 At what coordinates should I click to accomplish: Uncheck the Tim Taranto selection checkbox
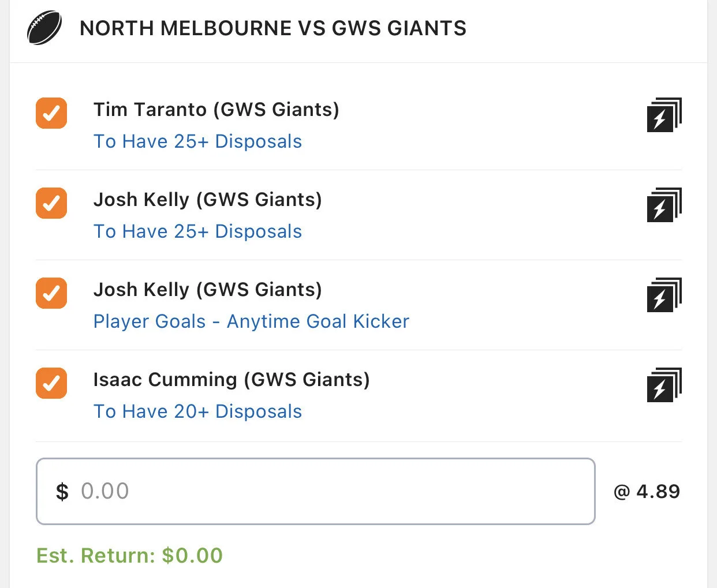coord(51,113)
